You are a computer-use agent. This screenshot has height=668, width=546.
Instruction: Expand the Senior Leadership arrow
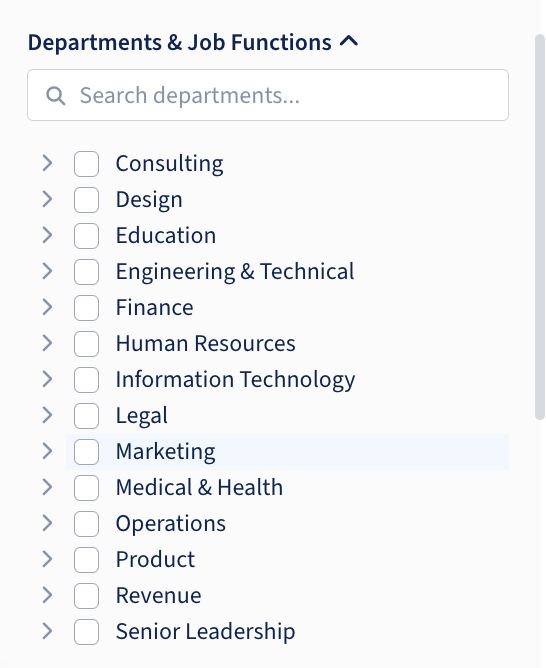click(x=47, y=631)
